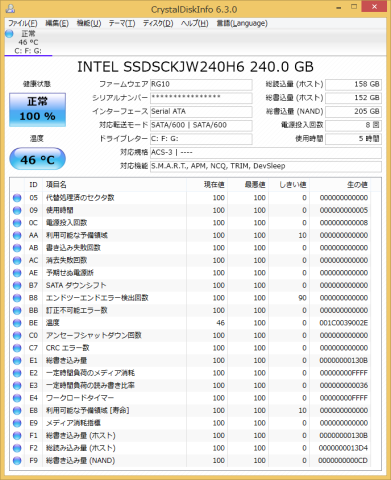This screenshot has height=480, width=391.
Task: Click status orb for attribute E3
Action: point(17,386)
